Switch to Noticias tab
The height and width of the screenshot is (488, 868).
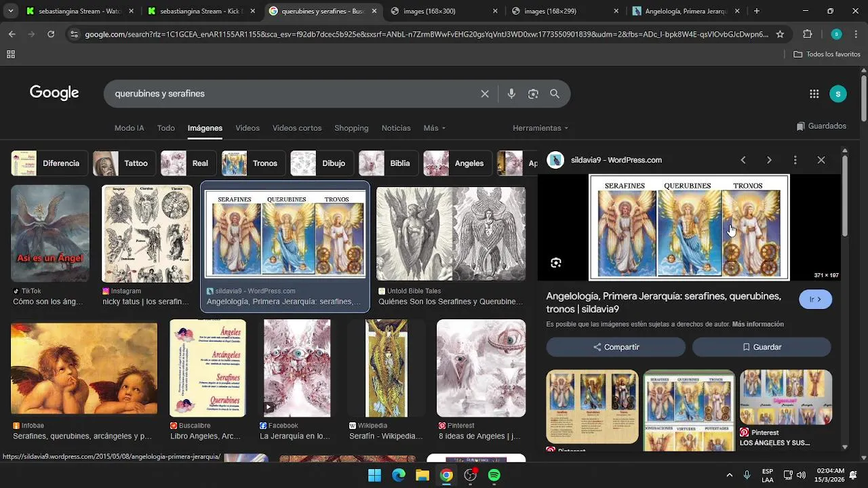[x=396, y=128]
